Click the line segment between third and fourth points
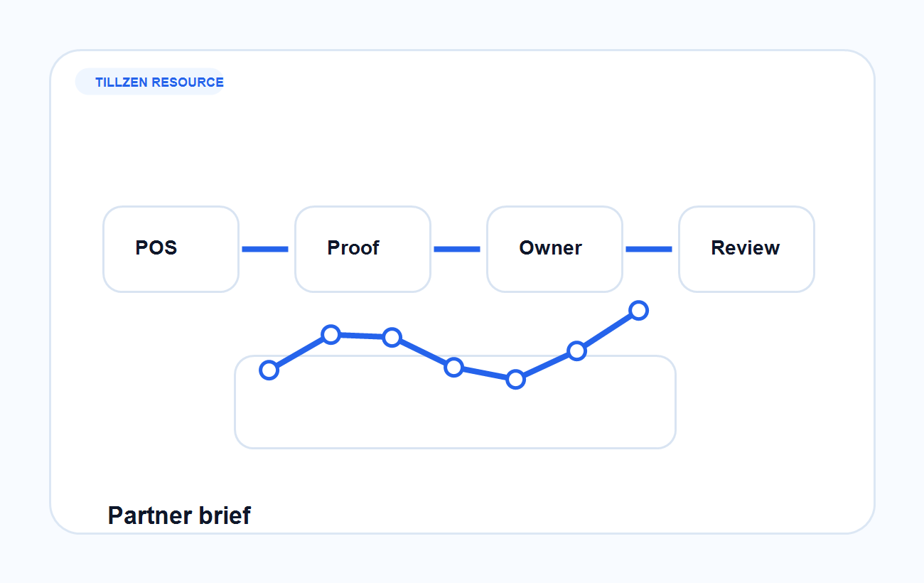This screenshot has height=583, width=924. point(423,352)
